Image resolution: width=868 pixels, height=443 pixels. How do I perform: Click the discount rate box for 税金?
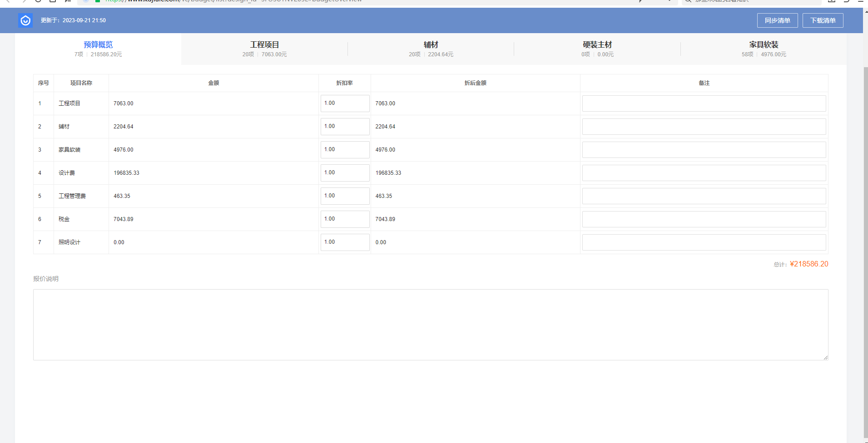coord(345,219)
